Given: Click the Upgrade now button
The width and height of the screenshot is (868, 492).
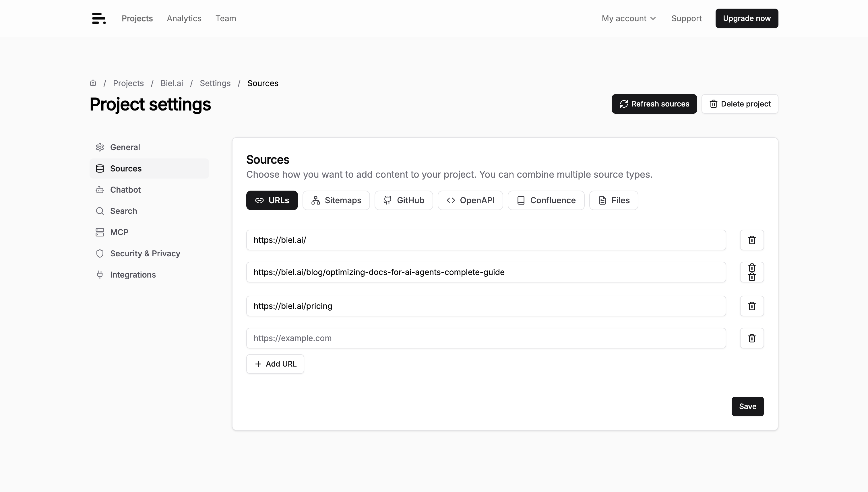Looking at the screenshot, I should [x=747, y=18].
